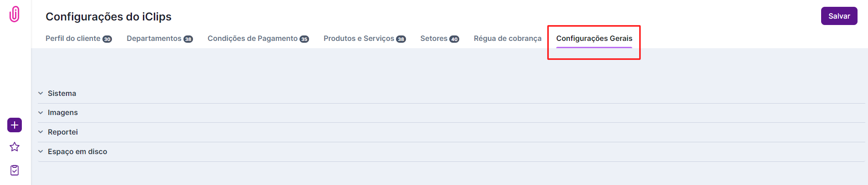Image resolution: width=868 pixels, height=185 pixels.
Task: Expand the Reportei section chevron
Action: (41, 132)
